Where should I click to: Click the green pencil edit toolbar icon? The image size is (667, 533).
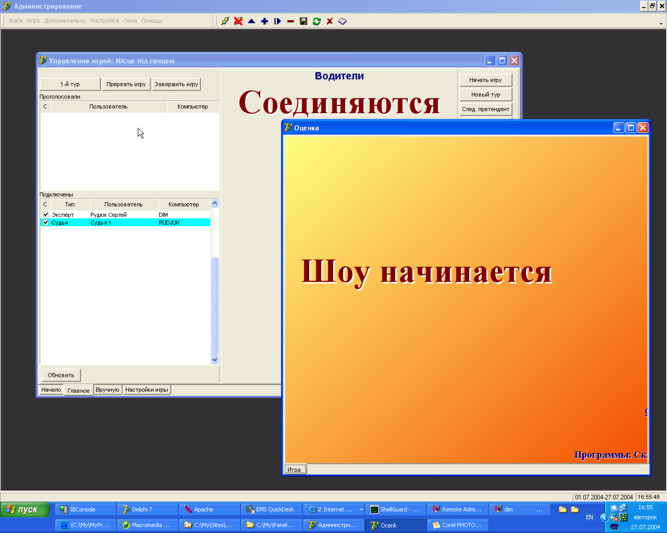[x=225, y=21]
